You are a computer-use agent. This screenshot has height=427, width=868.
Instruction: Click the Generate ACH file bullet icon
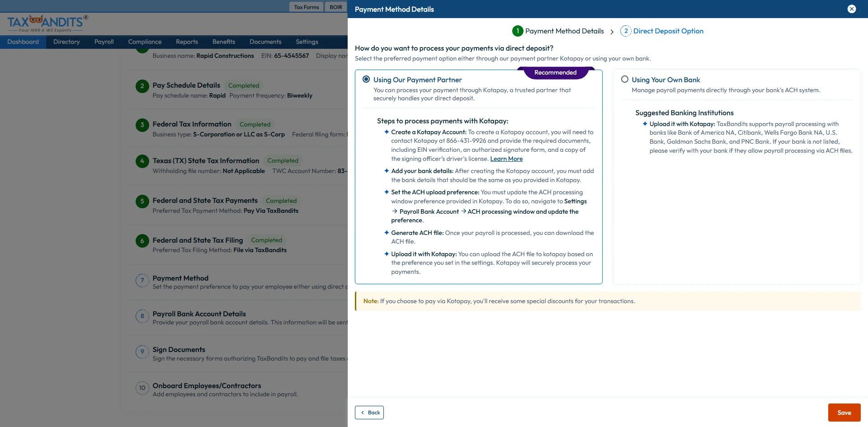(x=387, y=233)
